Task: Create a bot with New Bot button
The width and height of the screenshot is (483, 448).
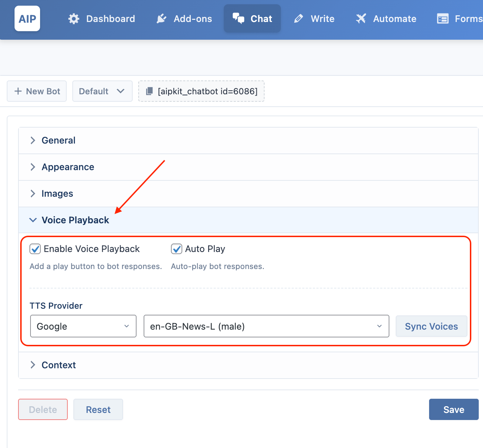Action: [x=37, y=91]
